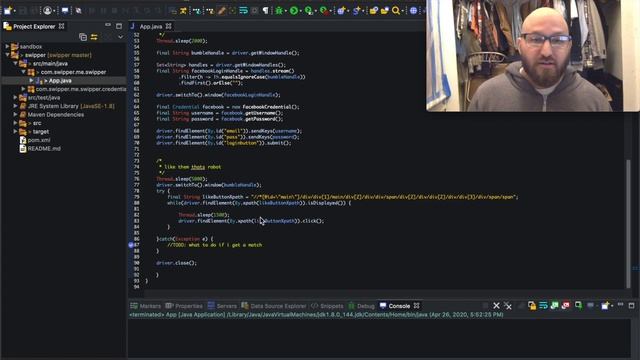Remove launch with console X icon

(496, 305)
